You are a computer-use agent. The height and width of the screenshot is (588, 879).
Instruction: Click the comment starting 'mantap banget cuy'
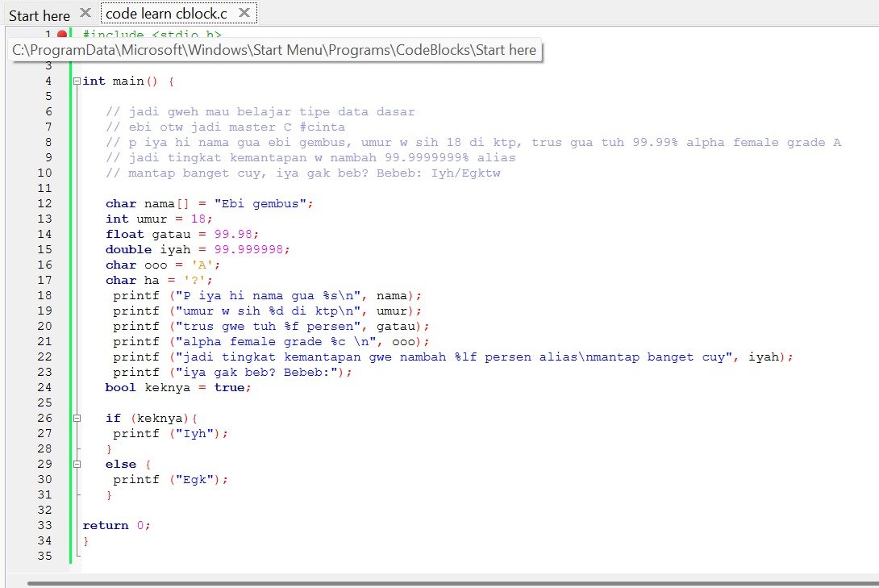(x=302, y=173)
